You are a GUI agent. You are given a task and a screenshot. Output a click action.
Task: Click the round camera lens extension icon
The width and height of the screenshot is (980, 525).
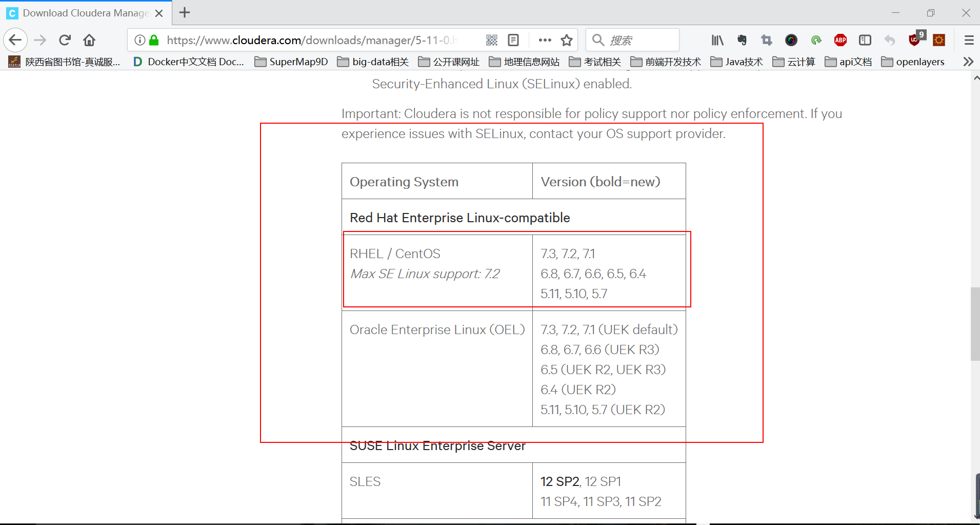791,40
